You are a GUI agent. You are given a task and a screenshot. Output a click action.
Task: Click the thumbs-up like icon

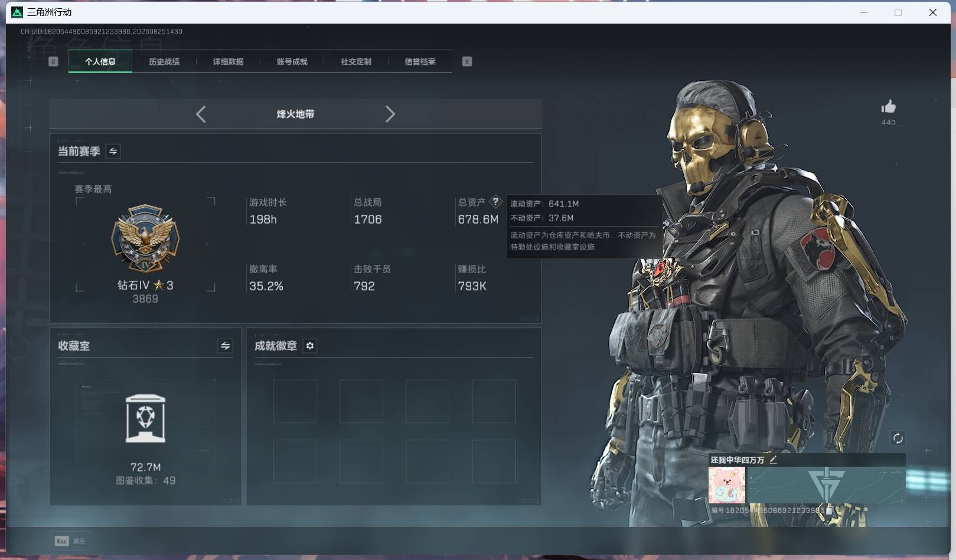(888, 107)
